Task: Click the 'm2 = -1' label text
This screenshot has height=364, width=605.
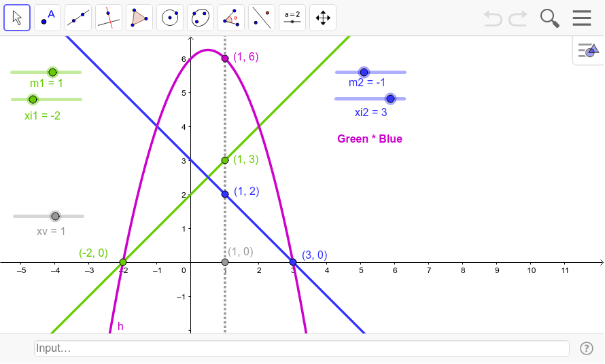Action: pos(367,83)
